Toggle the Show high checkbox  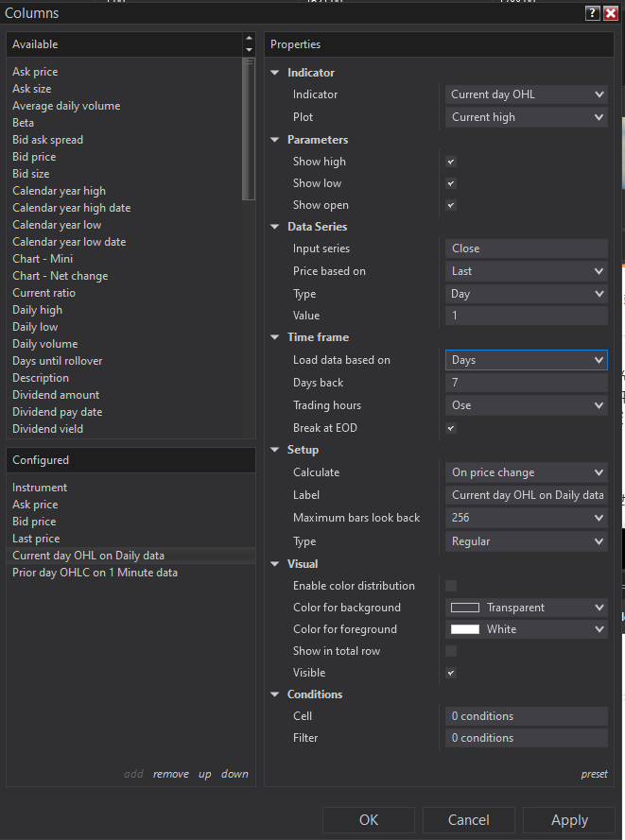tap(451, 162)
